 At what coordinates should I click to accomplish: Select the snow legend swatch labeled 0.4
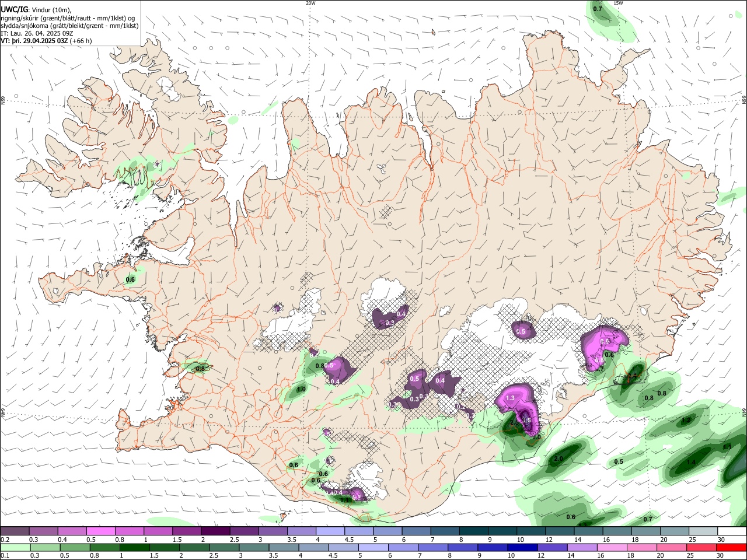pos(72,531)
